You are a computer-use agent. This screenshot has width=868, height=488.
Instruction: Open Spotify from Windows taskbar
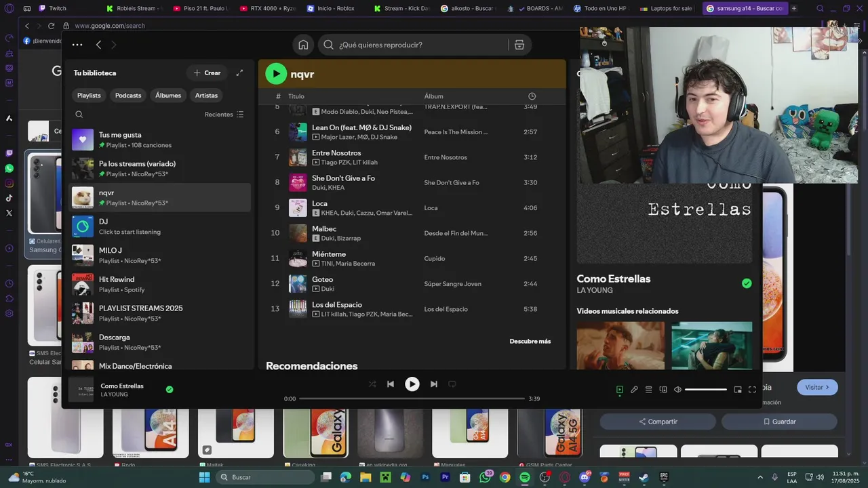(x=525, y=477)
